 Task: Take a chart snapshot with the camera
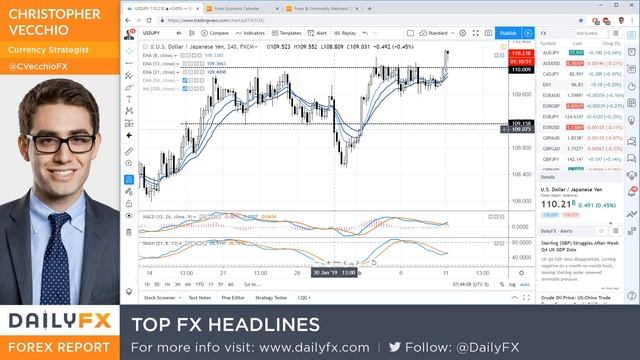pos(488,33)
